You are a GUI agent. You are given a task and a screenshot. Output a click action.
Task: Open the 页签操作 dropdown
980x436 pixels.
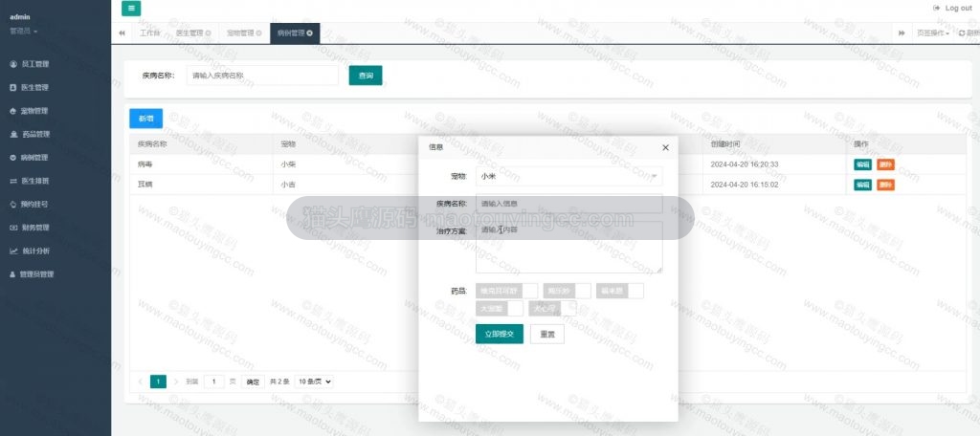point(932,33)
